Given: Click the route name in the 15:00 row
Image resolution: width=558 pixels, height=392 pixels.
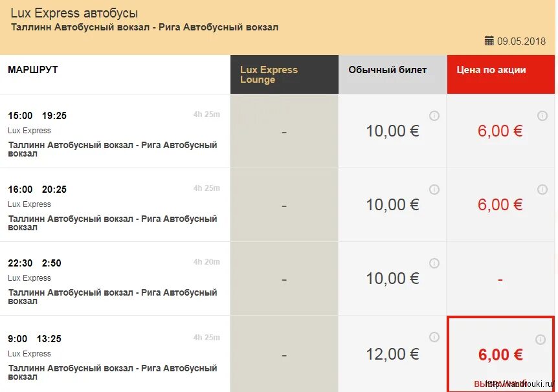Looking at the screenshot, I should click(x=113, y=149).
